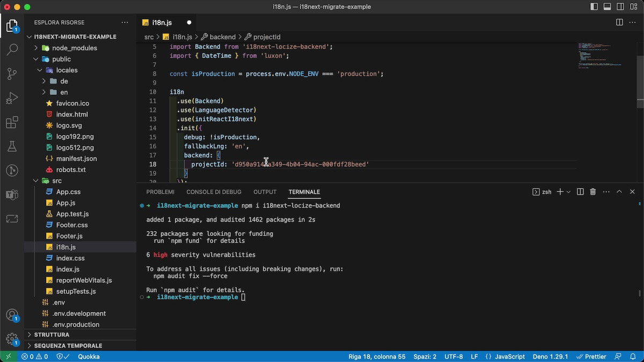Expand the STRUTTURA outline section
This screenshot has width=644, height=362.
point(52,335)
